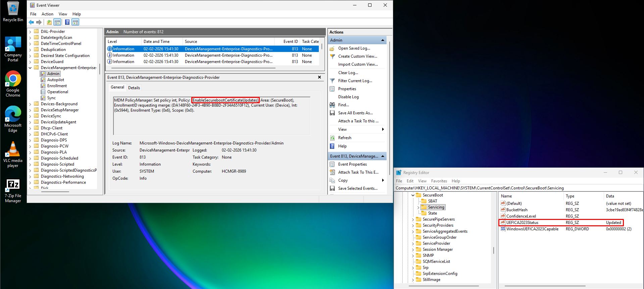This screenshot has height=289, width=644.
Task: Toggle the Show/Hide Console Tree toolbar icon
Action: coord(57,22)
